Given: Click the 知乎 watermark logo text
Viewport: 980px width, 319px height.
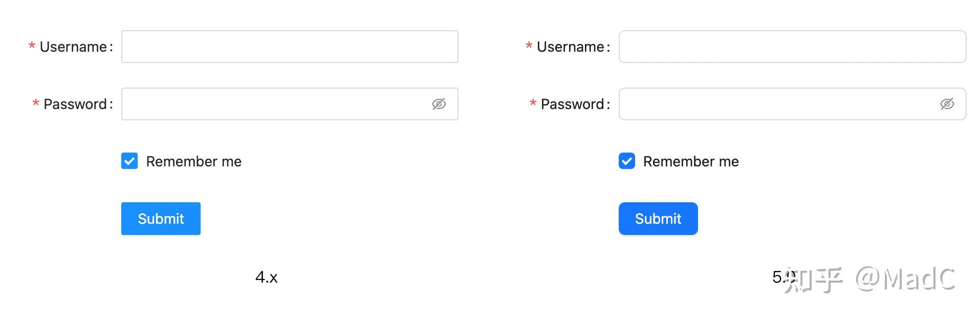Looking at the screenshot, I should (x=813, y=280).
